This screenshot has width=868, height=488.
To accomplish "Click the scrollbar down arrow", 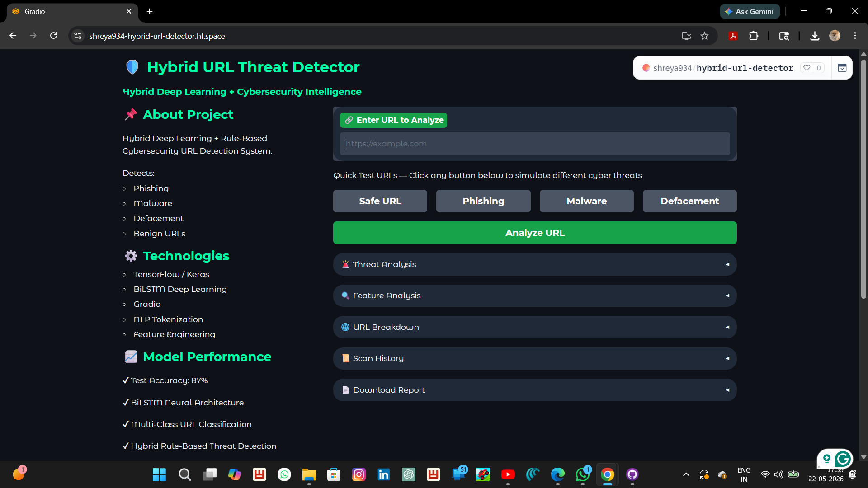I will pos(863,457).
